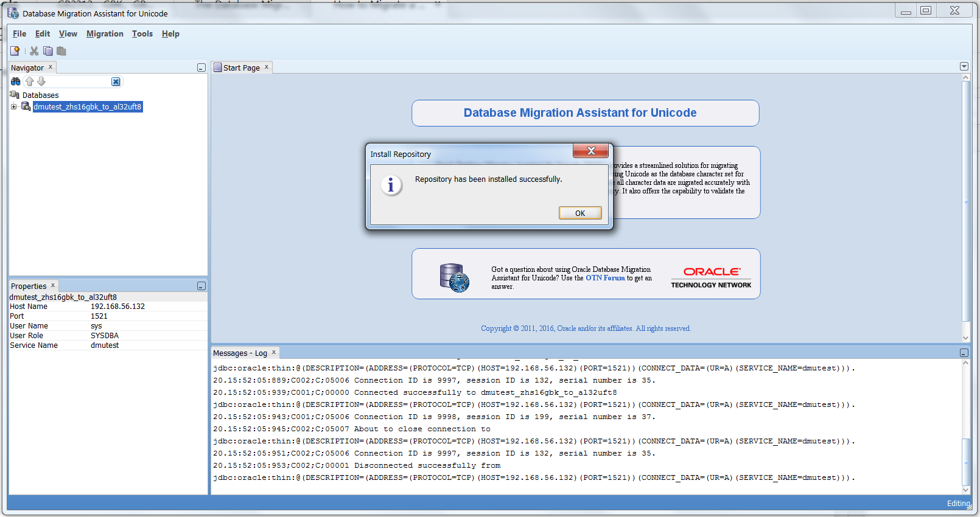The image size is (980, 517).
Task: Click the 'Repository has been installed successfully' message
Action: tap(489, 179)
